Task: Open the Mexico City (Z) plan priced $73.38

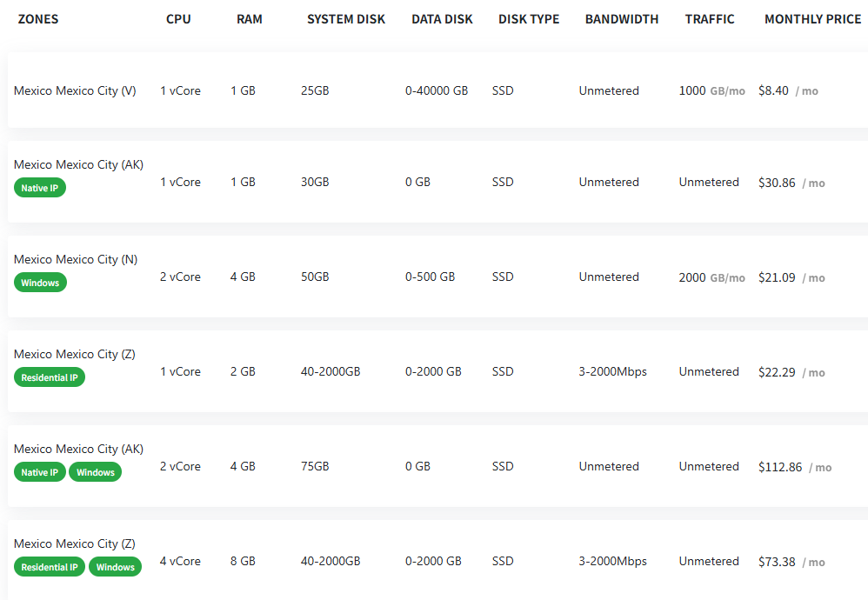Action: (437, 560)
